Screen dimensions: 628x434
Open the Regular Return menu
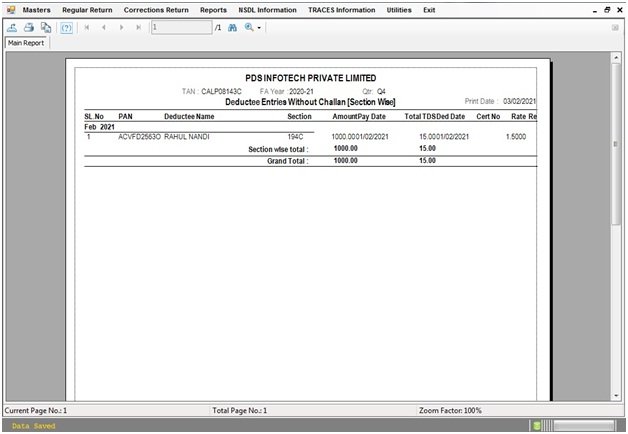[x=87, y=10]
